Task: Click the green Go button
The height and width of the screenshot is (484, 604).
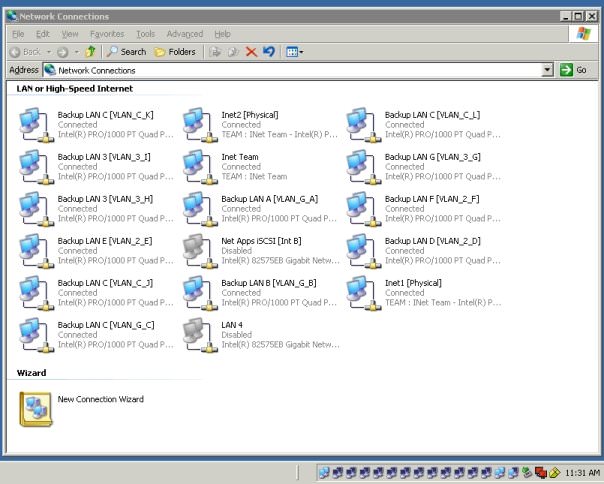Action: [574, 70]
